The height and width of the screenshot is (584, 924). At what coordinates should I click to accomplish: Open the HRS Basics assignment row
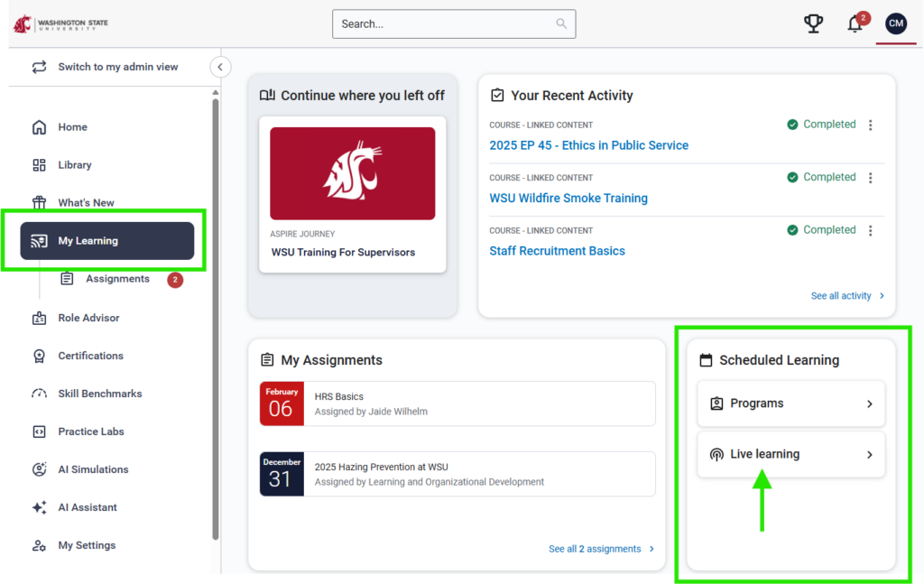click(457, 403)
